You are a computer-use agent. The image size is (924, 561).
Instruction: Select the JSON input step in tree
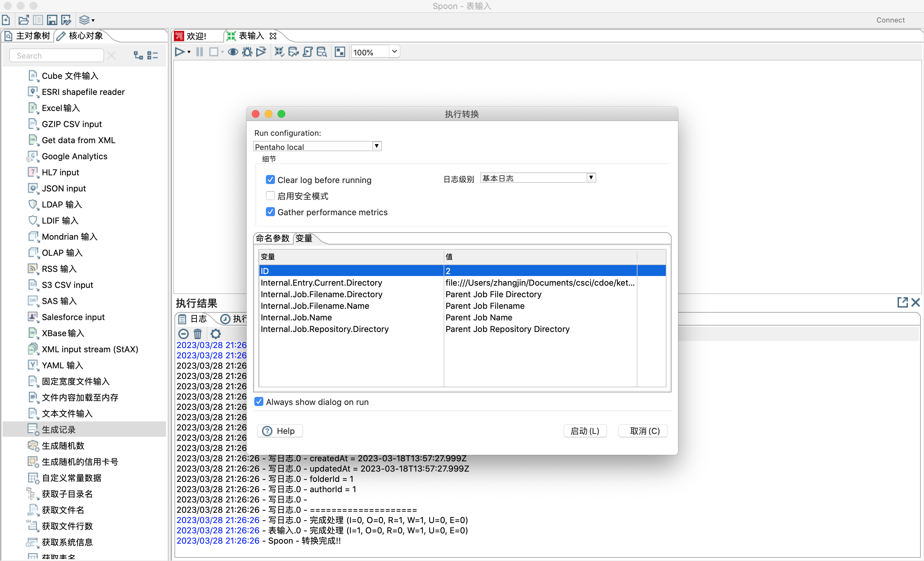(x=64, y=189)
